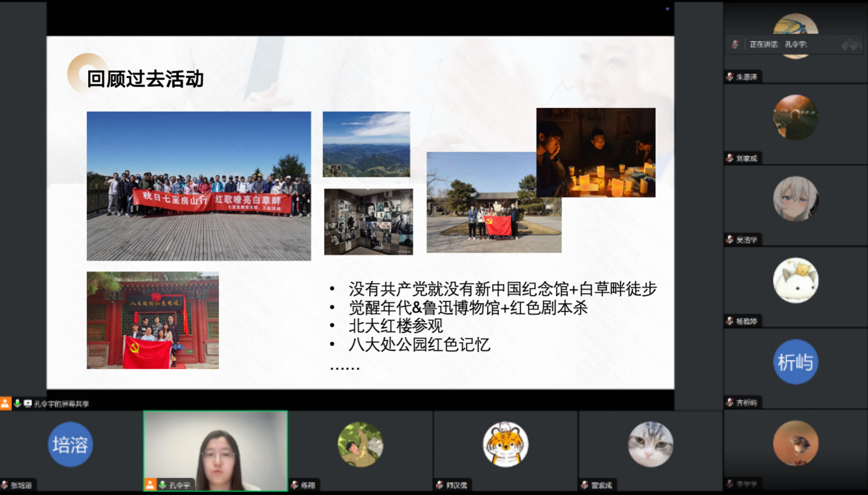Click the muted mic icon next to 张培溶

5,485
